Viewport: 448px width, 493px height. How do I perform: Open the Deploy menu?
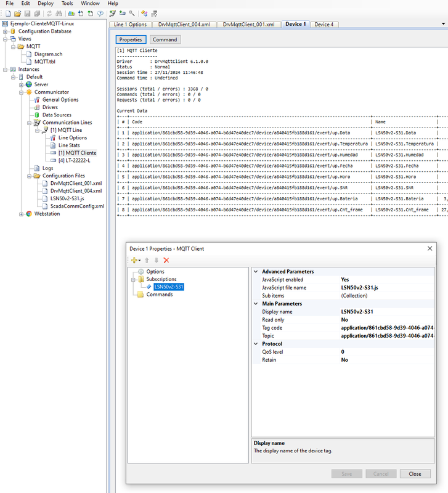coord(46,4)
